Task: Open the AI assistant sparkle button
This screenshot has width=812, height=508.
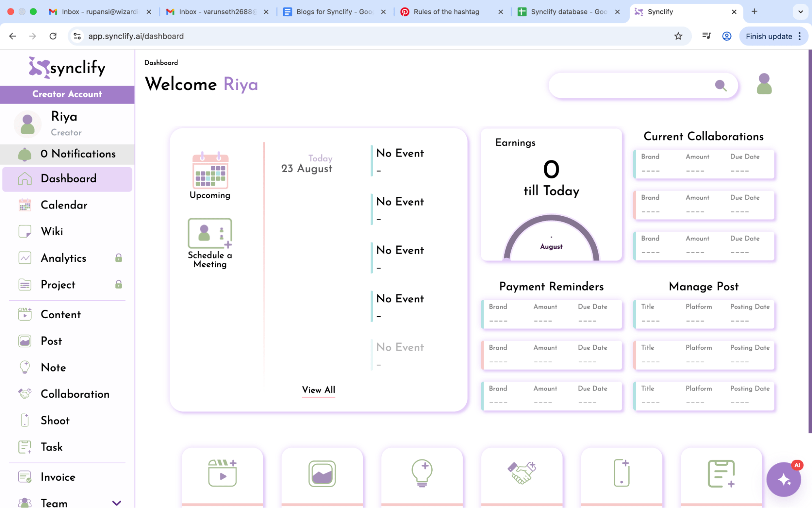Action: [784, 480]
